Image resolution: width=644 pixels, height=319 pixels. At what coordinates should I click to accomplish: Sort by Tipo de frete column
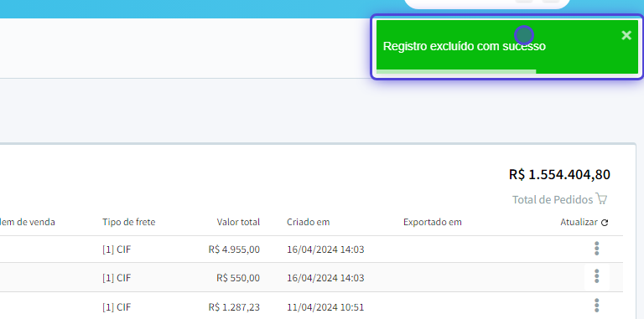pos(129,222)
